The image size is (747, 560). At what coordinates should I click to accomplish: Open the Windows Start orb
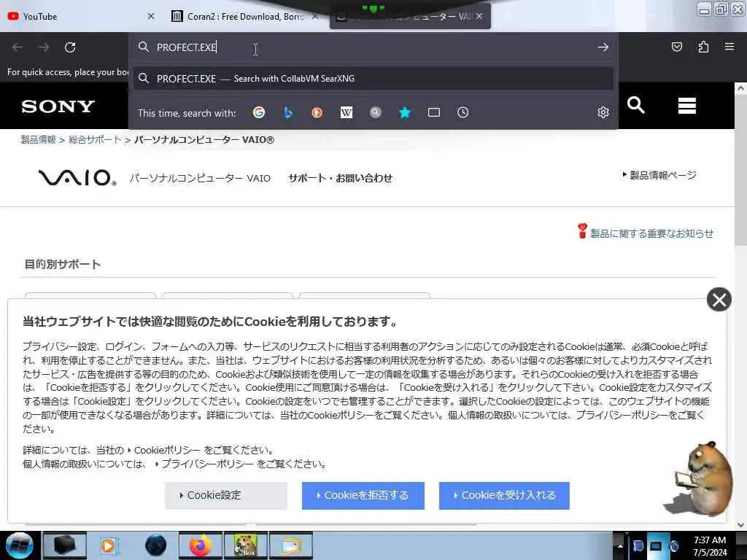click(20, 545)
